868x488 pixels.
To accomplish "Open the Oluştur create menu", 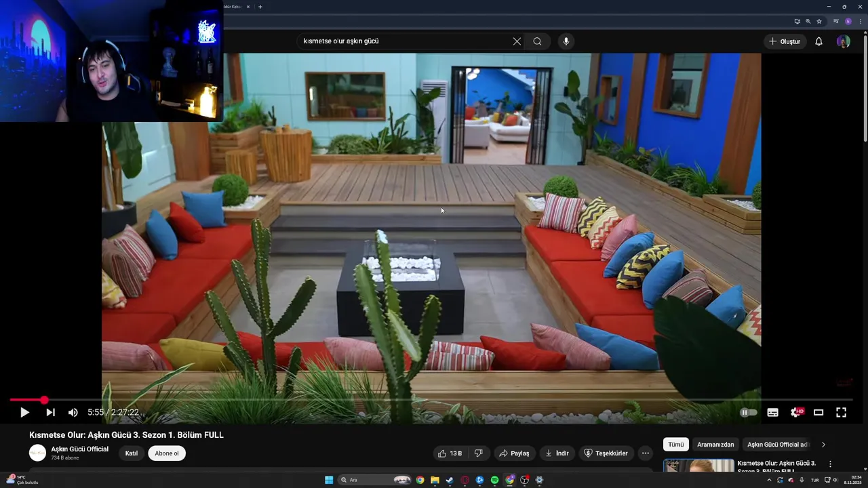I will 785,41.
